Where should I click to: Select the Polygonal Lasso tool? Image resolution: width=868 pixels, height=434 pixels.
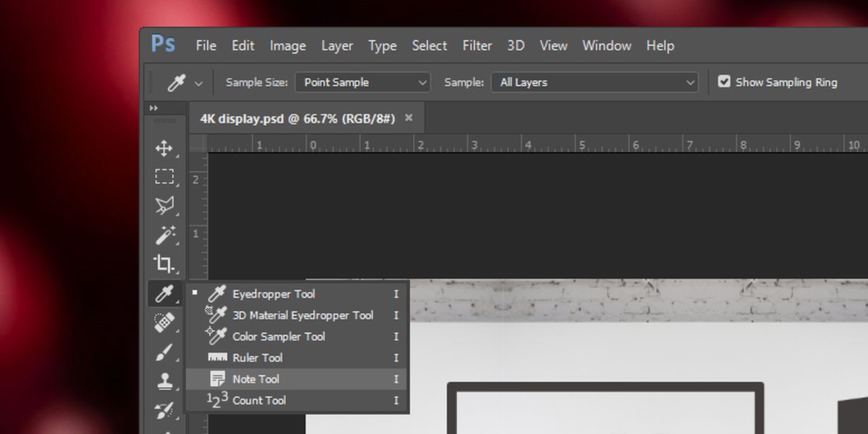pyautogui.click(x=164, y=205)
